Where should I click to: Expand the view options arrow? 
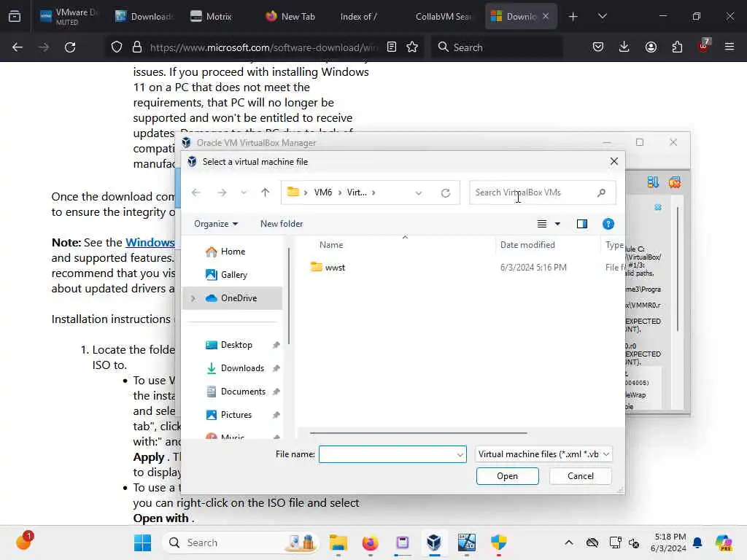[x=557, y=224]
